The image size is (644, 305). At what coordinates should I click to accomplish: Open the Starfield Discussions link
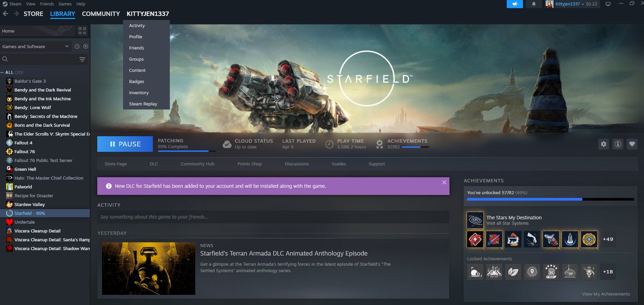[x=297, y=164]
